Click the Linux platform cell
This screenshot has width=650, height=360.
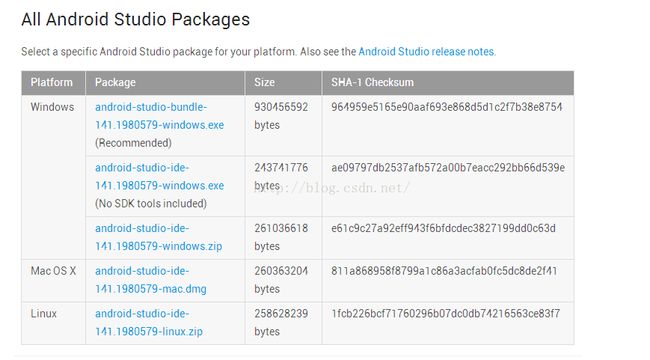[44, 314]
